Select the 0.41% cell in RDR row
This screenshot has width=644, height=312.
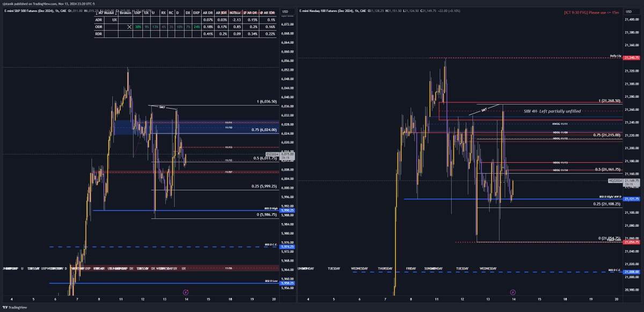coord(208,34)
